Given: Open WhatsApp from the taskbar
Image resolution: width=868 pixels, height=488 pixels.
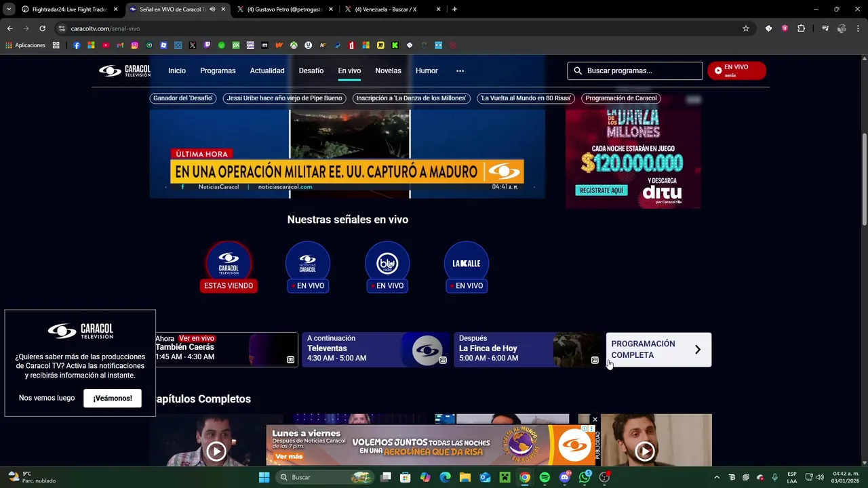Looking at the screenshot, I should point(585,477).
